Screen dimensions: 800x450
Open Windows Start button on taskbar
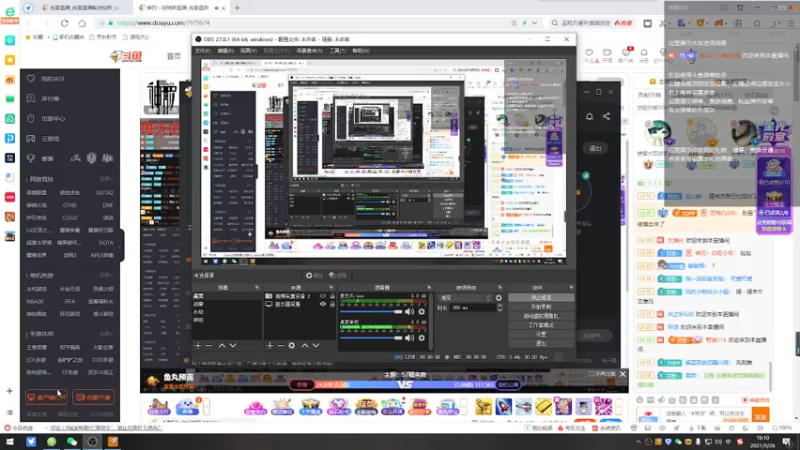(x=10, y=441)
